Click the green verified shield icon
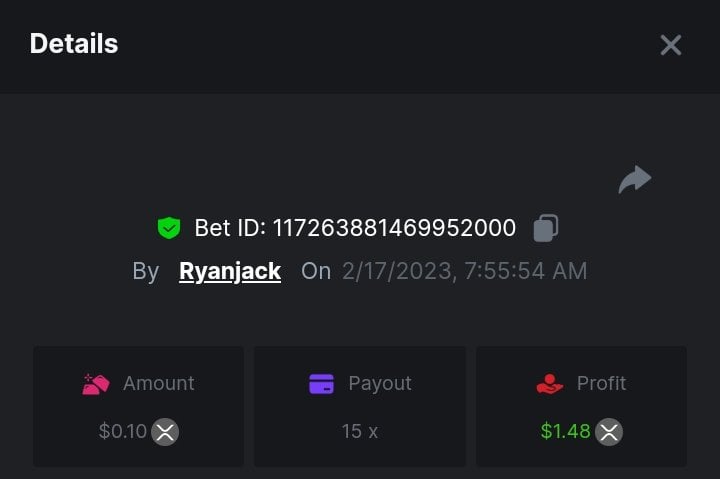Screen dimensions: 720x479 tap(169, 229)
